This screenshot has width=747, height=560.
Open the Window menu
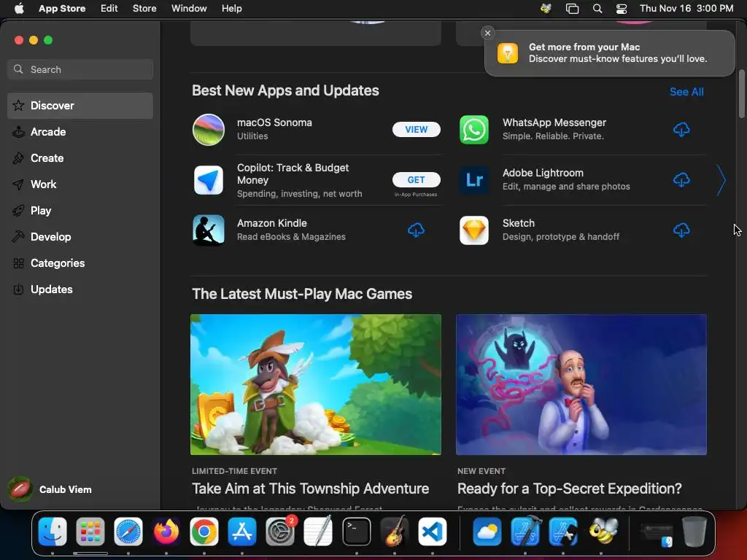[x=189, y=9]
